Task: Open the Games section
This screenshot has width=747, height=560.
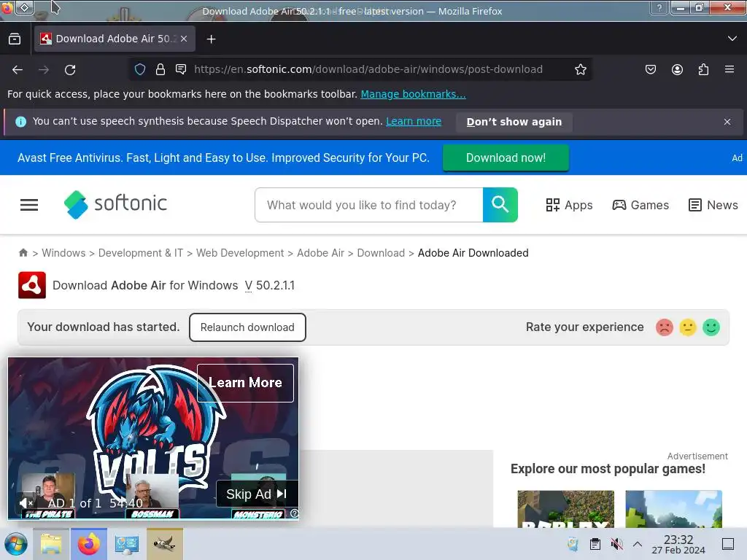Action: point(640,205)
